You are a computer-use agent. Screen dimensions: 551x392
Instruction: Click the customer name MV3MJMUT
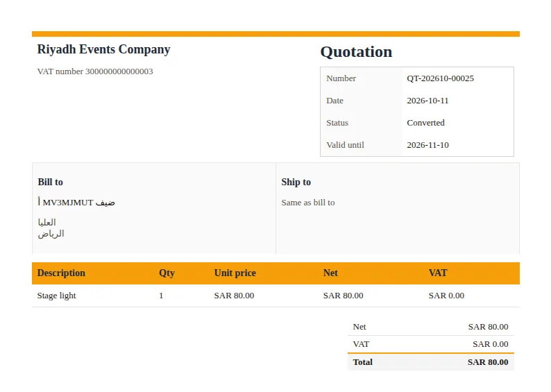[x=76, y=203]
